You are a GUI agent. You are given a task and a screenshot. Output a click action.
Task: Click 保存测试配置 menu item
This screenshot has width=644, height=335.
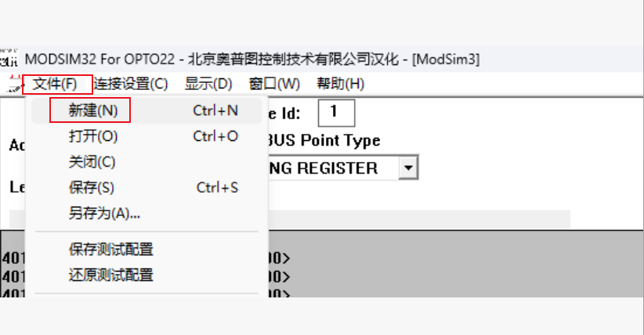tap(110, 250)
